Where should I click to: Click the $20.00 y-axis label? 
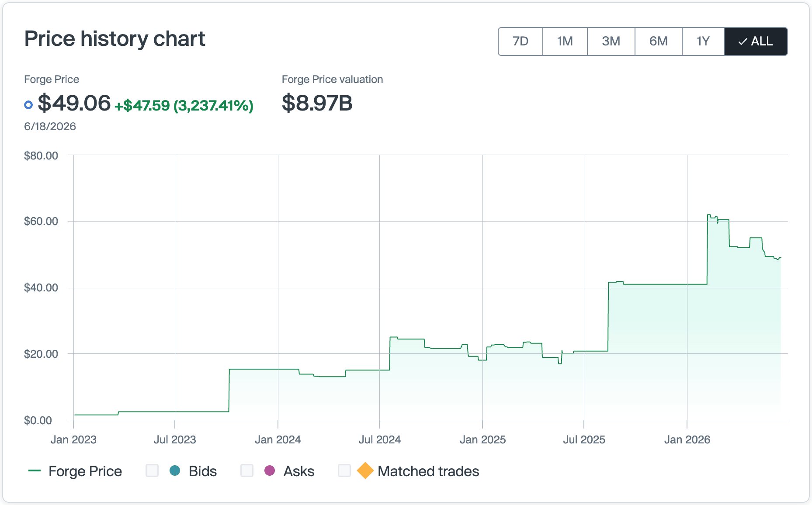coord(41,354)
